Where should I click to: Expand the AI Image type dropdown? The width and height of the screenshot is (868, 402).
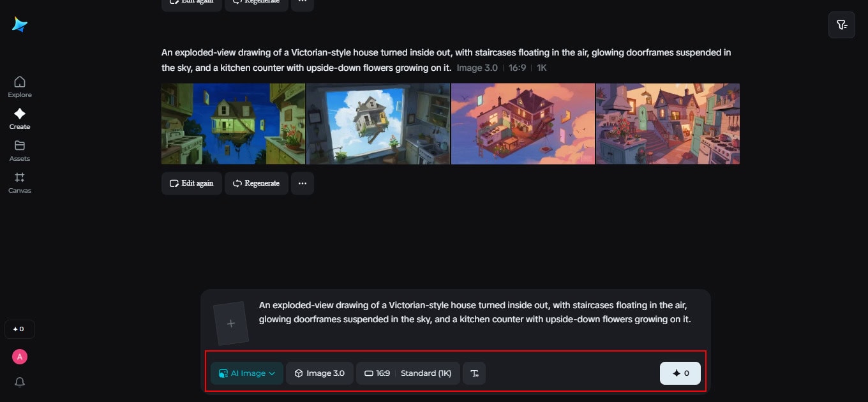point(247,373)
